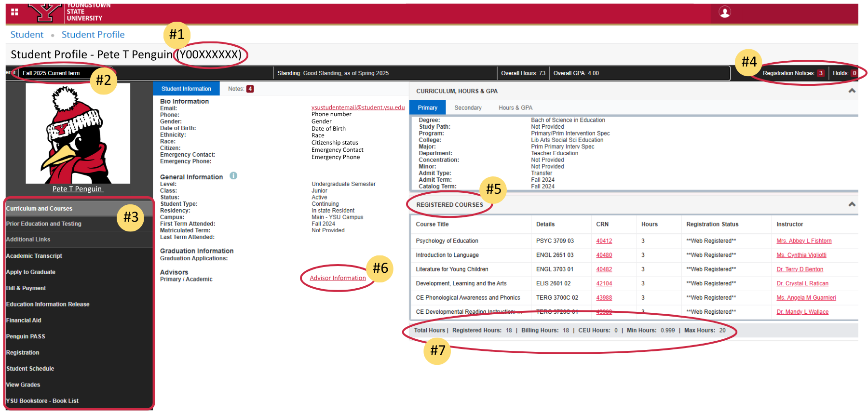Image resolution: width=868 pixels, height=414 pixels.
Task: Click instructor Dr. Terry D Benton link
Action: coord(800,269)
